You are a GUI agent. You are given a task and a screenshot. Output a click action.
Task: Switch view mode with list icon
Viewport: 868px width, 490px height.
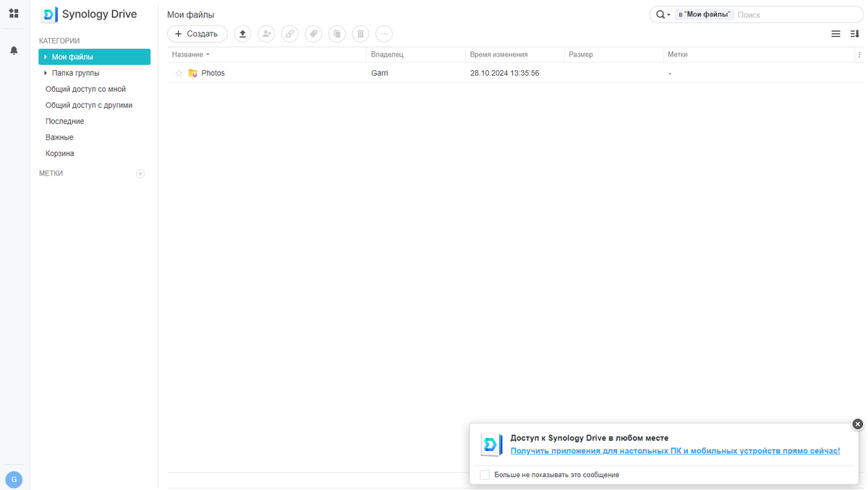tap(835, 34)
